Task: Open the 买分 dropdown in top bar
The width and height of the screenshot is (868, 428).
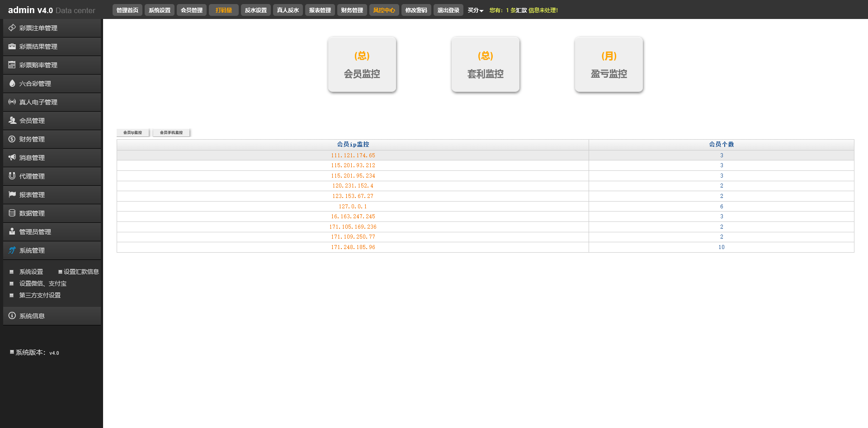Action: click(475, 10)
